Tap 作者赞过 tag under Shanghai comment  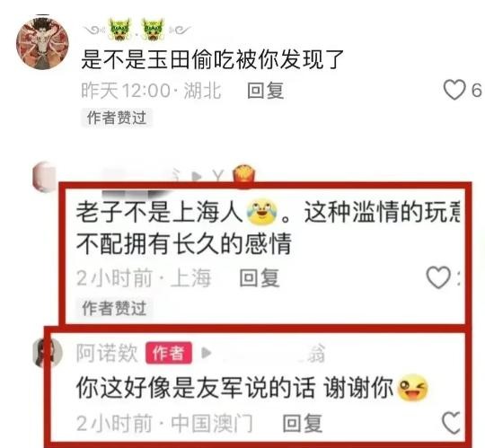click(x=114, y=308)
